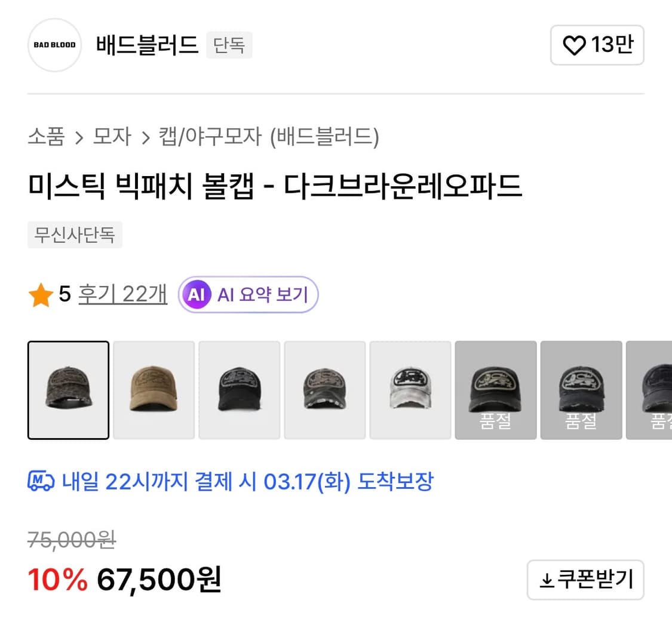Click the 무신사단독 label tag
Screen dimensions: 672x625
[x=75, y=235]
